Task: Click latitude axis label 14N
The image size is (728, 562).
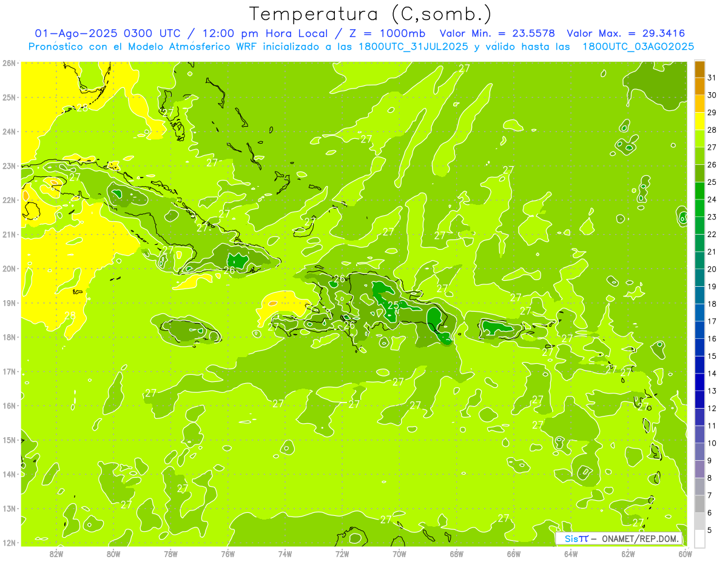Action: pos(8,474)
